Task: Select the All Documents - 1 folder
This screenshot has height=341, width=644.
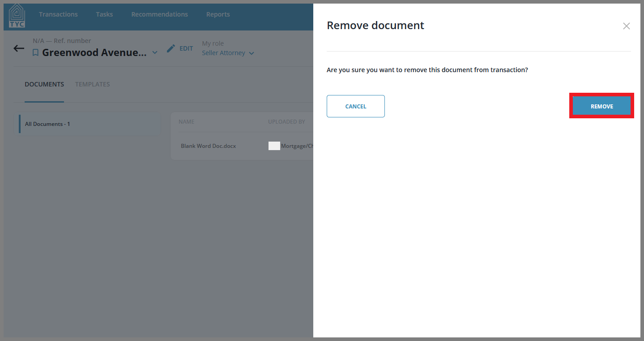Action: click(90, 124)
